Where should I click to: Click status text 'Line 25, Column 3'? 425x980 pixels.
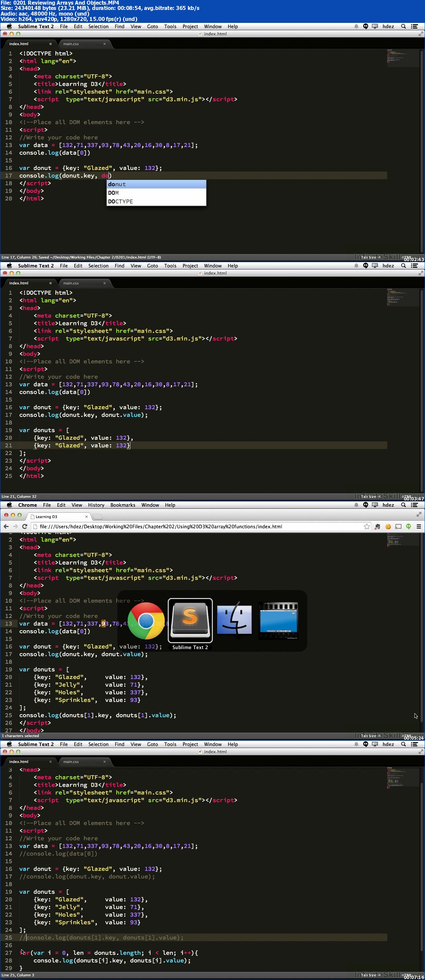click(x=18, y=975)
